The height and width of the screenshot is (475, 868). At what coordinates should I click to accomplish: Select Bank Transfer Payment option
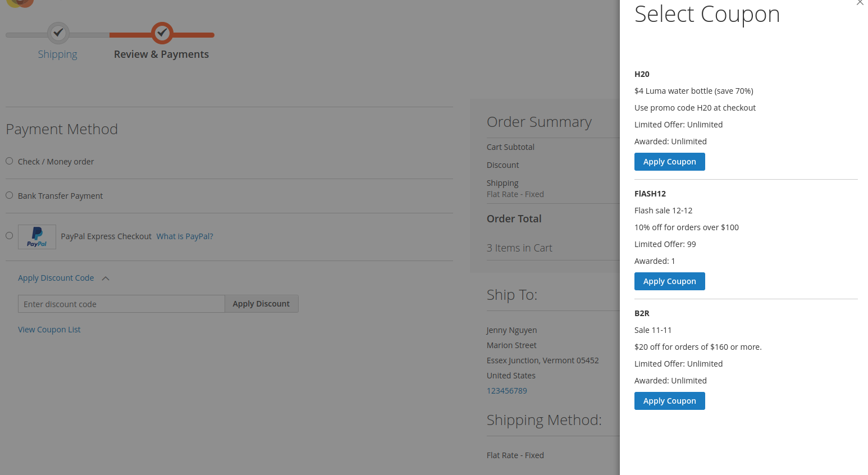(10, 195)
